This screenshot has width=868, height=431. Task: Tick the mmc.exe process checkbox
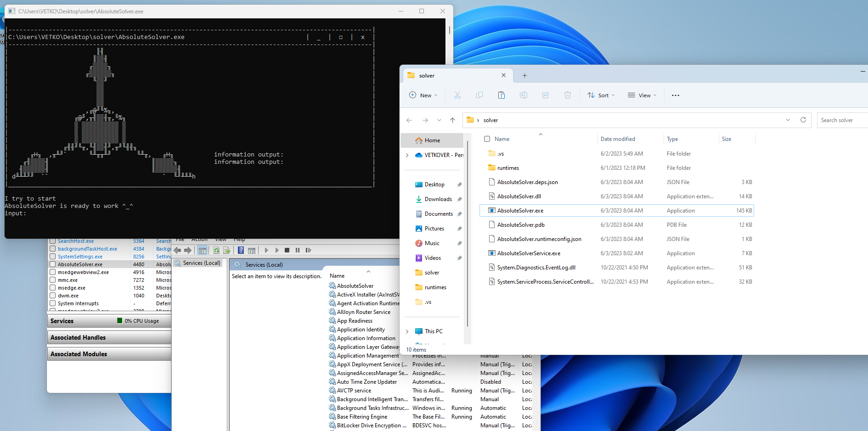tap(53, 280)
